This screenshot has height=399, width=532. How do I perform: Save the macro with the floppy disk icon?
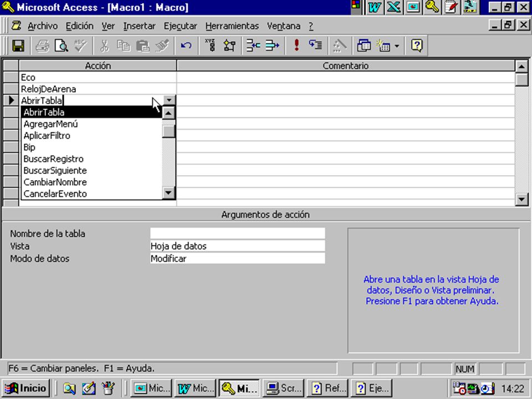18,45
